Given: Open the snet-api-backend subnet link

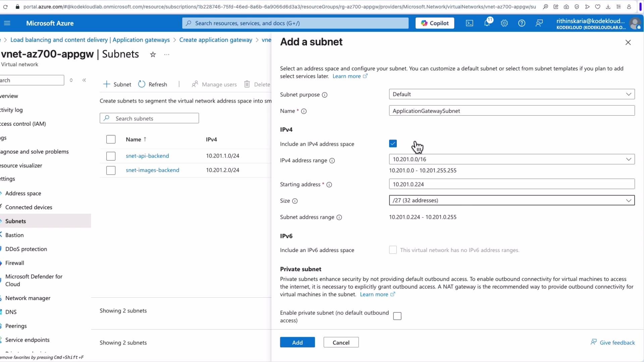Looking at the screenshot, I should click(147, 156).
